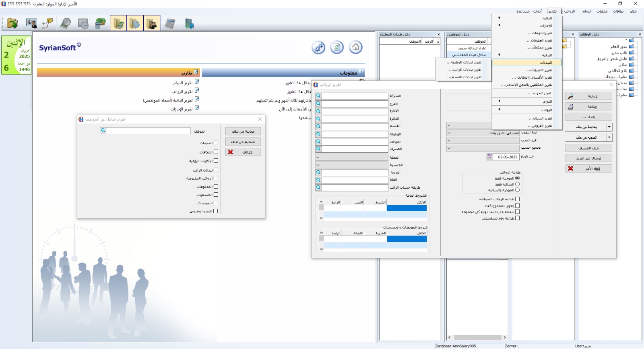The width and height of the screenshot is (644, 349).
Task: Click the clock and book attendance icon
Action: [66, 23]
